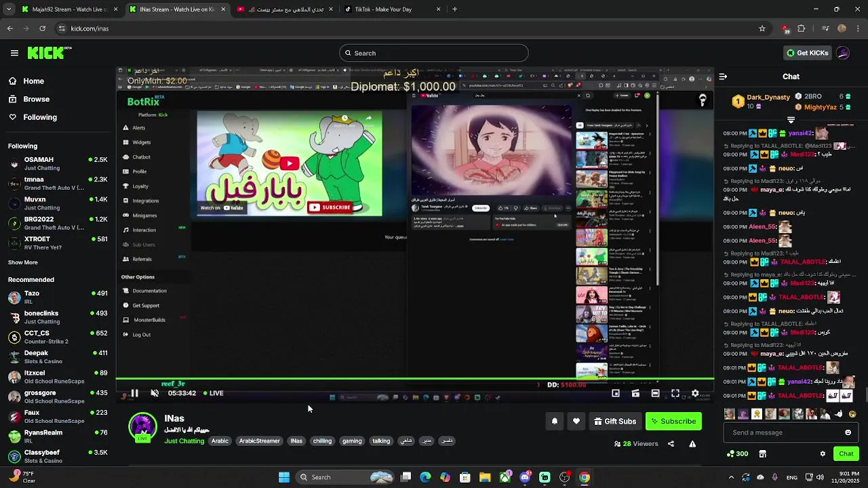Screen dimensions: 868x488
Task: Open emoji picker in chat input
Action: 848,432
